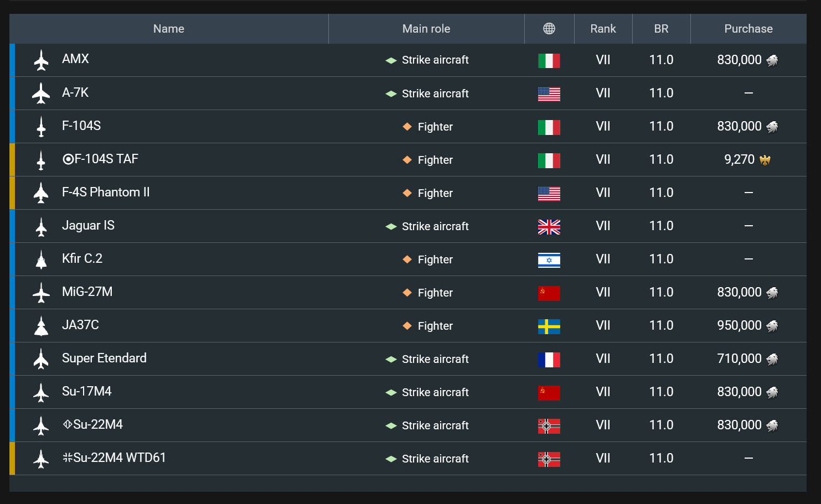Click the golden eagle icon next to 9,270

click(765, 160)
